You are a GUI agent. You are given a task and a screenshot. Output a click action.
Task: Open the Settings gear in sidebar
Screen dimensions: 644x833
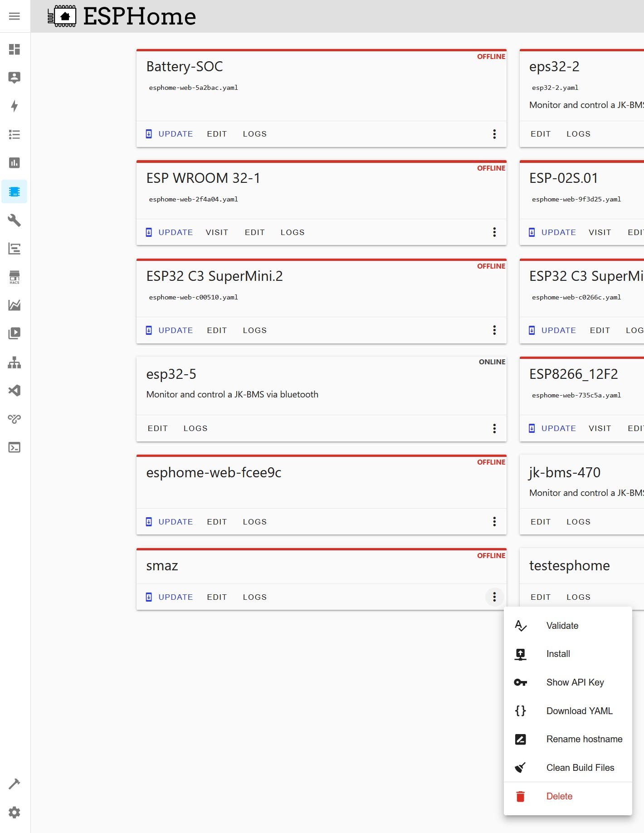(x=15, y=812)
